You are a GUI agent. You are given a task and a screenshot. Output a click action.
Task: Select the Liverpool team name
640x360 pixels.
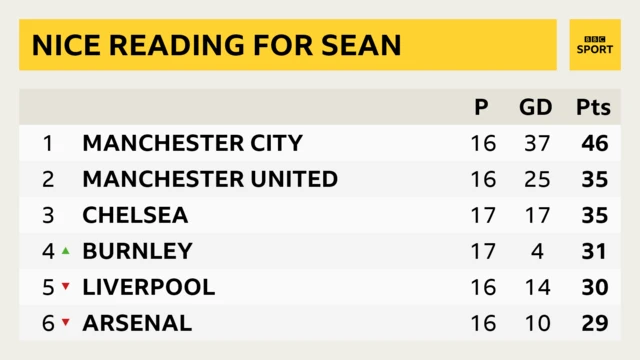(x=149, y=287)
